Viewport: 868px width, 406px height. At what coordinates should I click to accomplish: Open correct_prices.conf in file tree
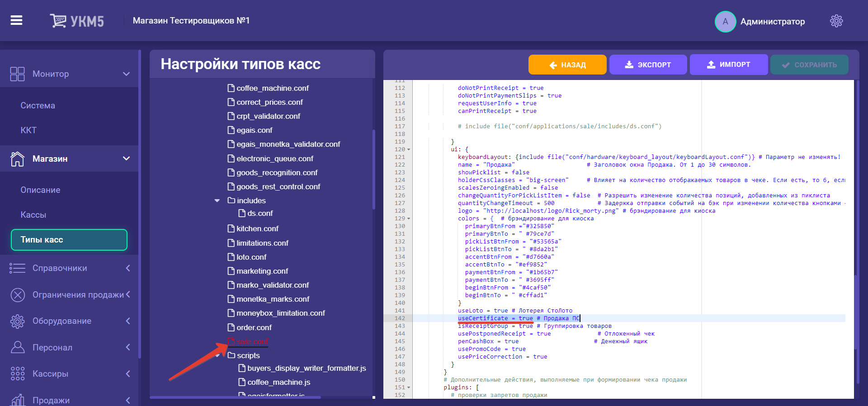[x=269, y=102]
